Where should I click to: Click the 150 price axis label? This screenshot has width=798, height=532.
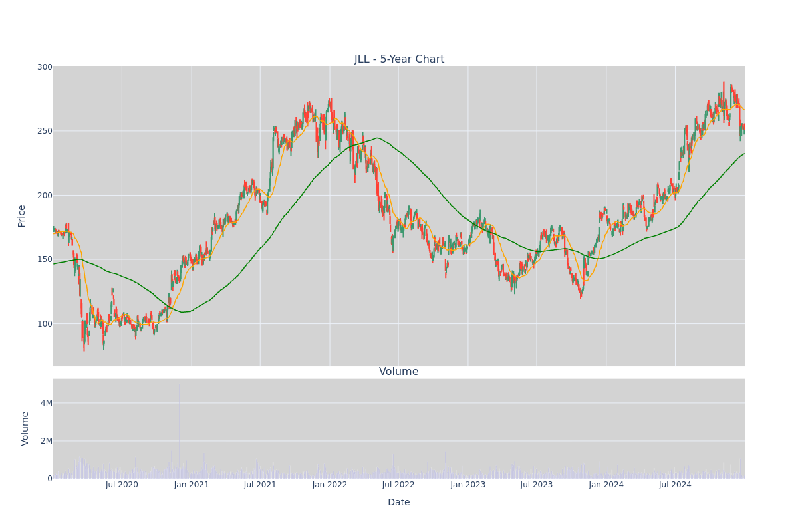click(x=45, y=259)
